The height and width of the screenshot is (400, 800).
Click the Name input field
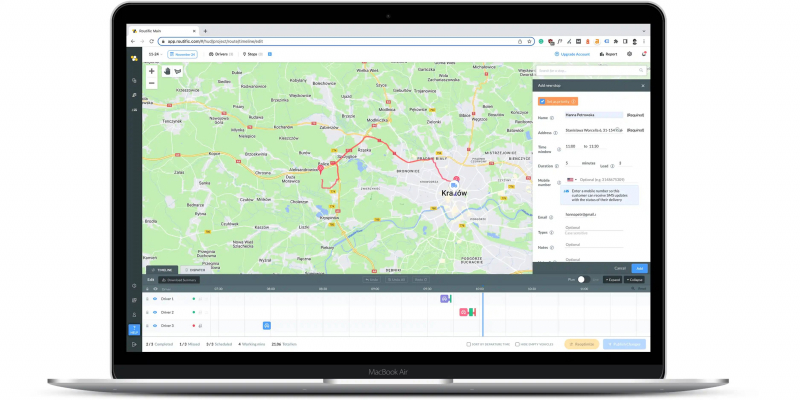[594, 115]
